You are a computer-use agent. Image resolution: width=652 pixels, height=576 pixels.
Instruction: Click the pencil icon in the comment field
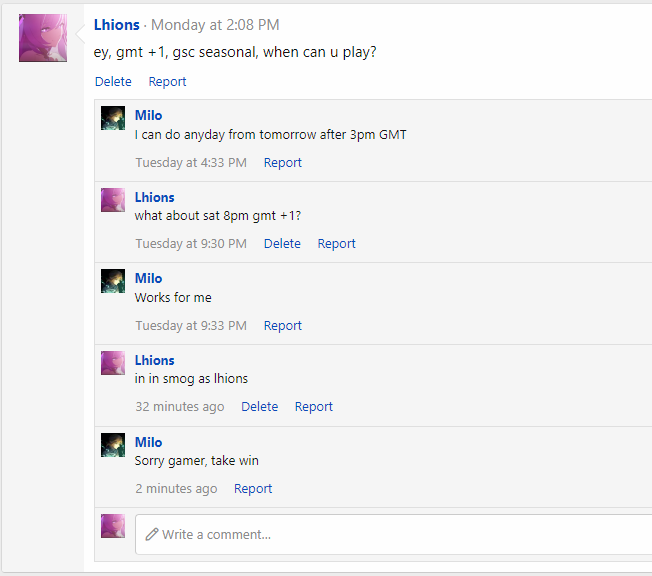tap(152, 534)
